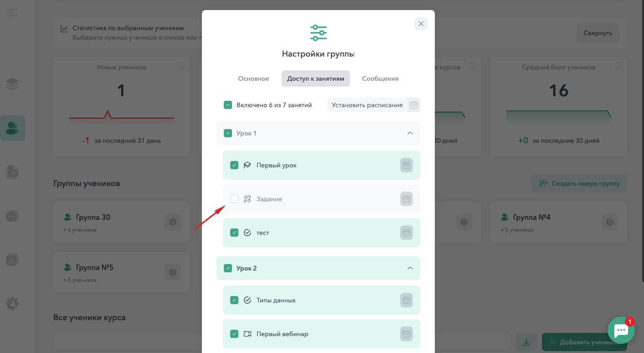
Task: Open calendar icon for Типы данных
Action: click(407, 300)
